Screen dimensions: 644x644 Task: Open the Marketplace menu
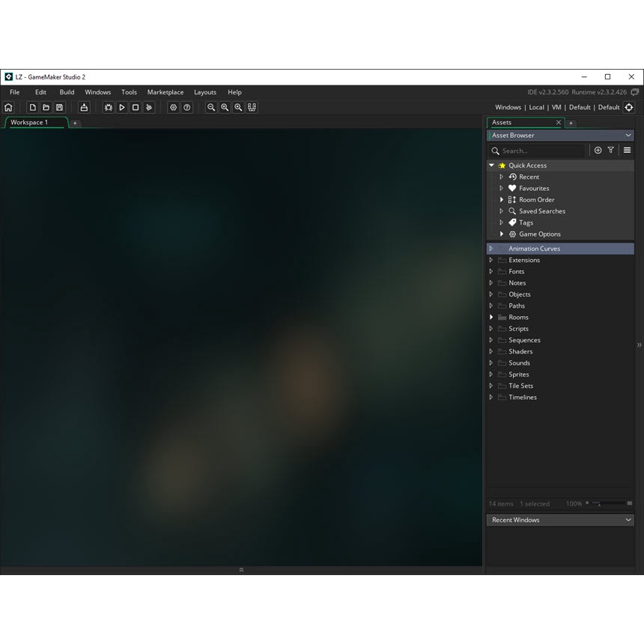click(165, 91)
